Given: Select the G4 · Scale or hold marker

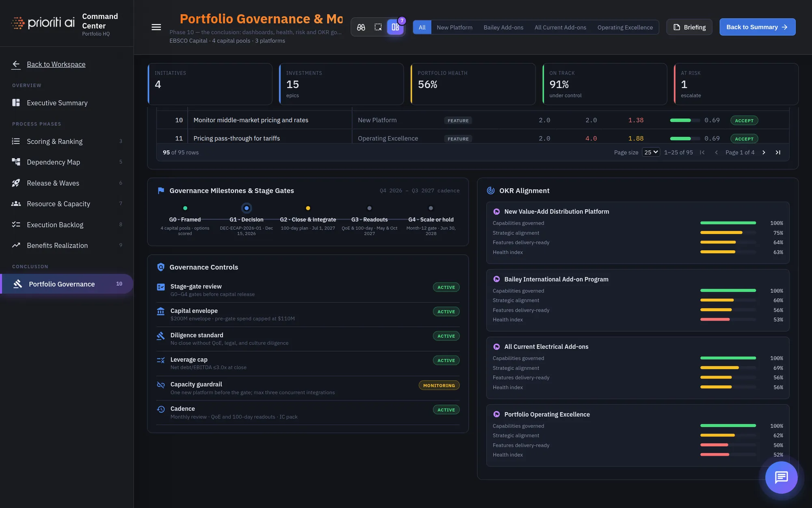Looking at the screenshot, I should click(431, 208).
